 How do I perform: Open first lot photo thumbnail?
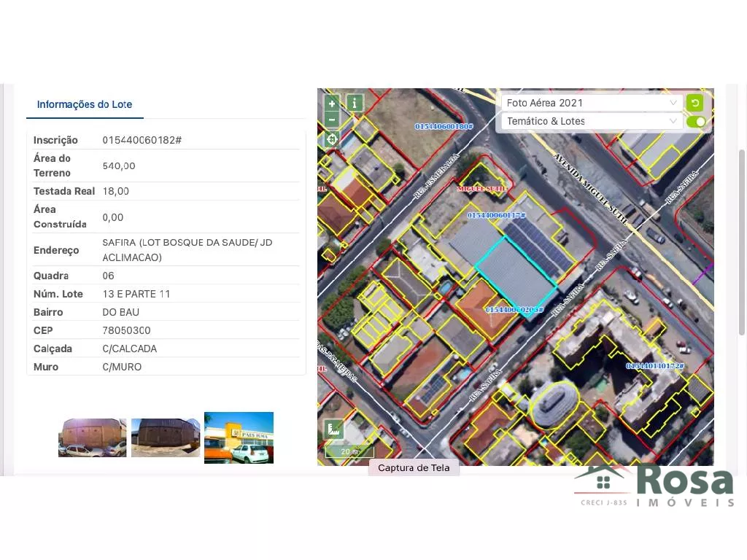pos(92,437)
